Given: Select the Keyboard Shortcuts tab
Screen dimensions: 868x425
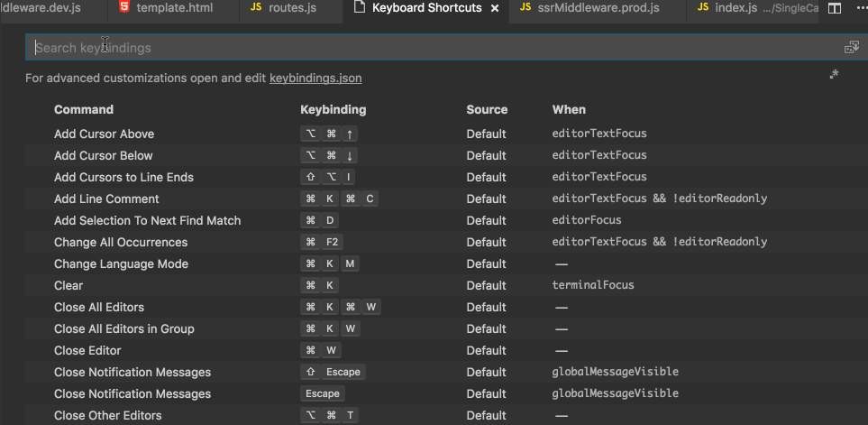Looking at the screenshot, I should (x=426, y=8).
